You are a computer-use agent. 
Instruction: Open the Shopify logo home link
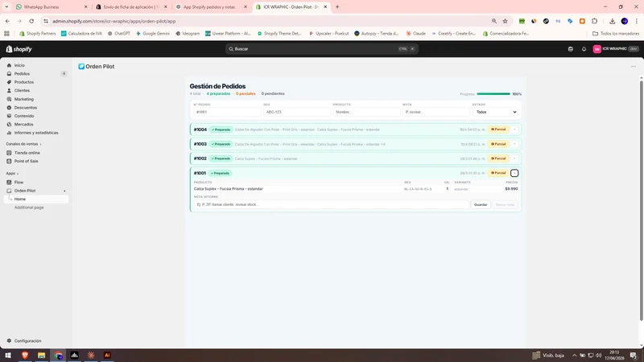(19, 49)
